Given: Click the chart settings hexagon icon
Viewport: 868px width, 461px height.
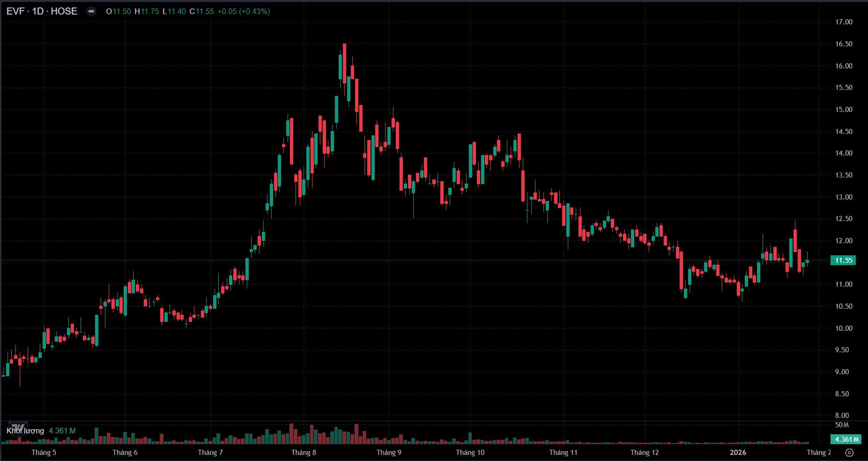Looking at the screenshot, I should click(849, 453).
